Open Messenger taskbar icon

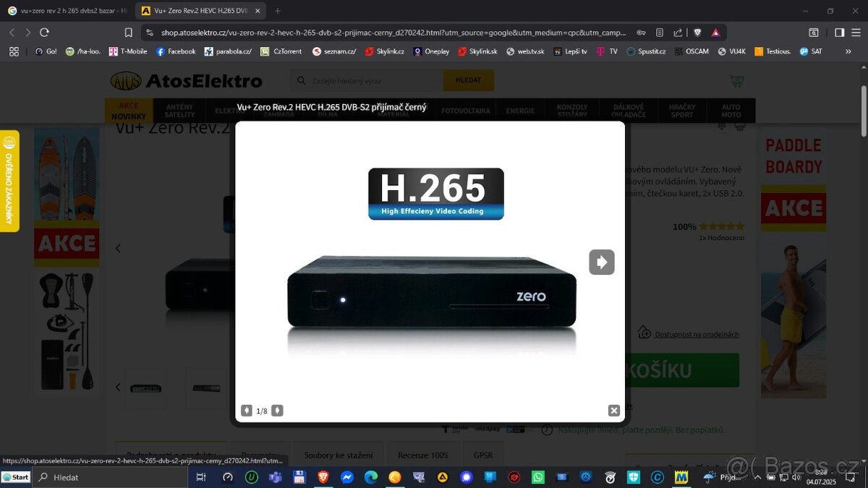click(346, 477)
